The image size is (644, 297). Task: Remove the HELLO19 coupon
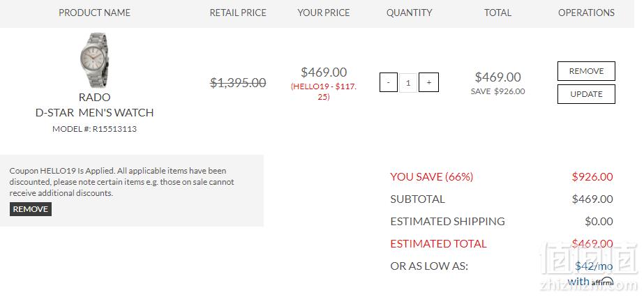point(31,209)
